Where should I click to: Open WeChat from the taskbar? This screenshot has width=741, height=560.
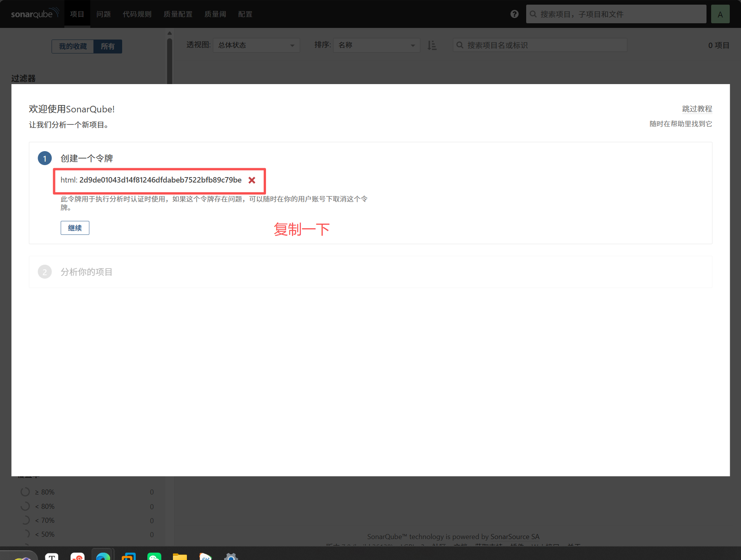154,556
